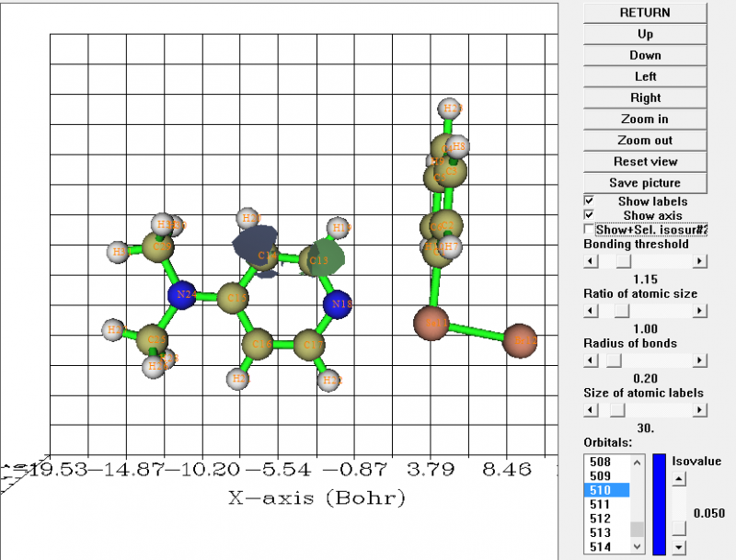Viewport: 736px width, 560px height.
Task: Click nitrogen atom N24
Action: click(182, 295)
